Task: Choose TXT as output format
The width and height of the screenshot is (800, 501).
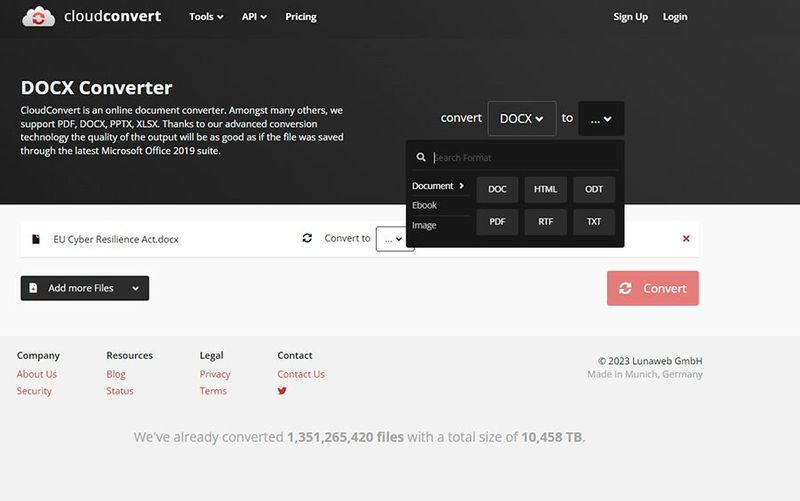Action: (x=594, y=222)
